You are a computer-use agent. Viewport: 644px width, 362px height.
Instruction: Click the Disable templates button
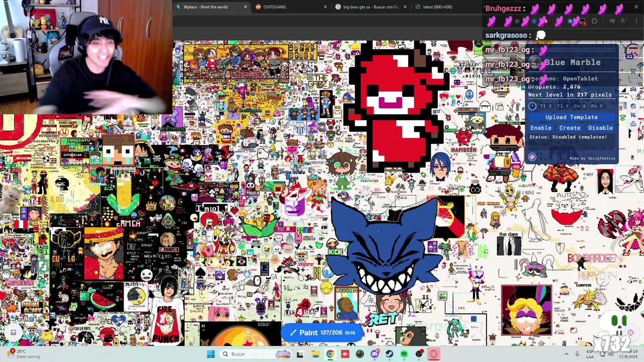(601, 128)
